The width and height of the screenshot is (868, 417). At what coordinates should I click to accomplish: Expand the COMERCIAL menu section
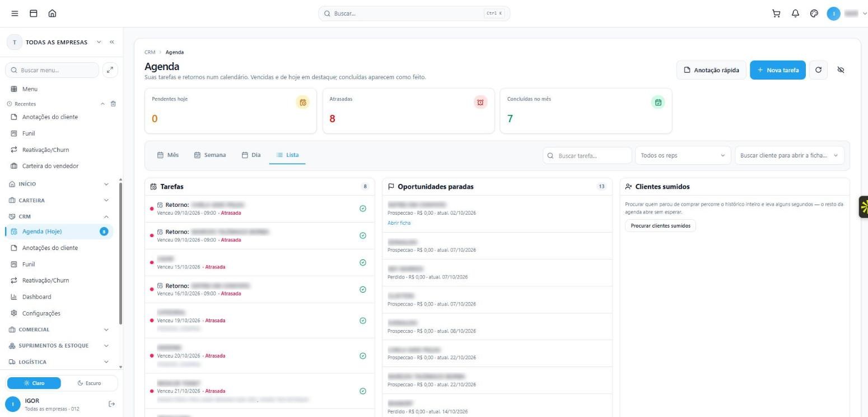(59, 330)
